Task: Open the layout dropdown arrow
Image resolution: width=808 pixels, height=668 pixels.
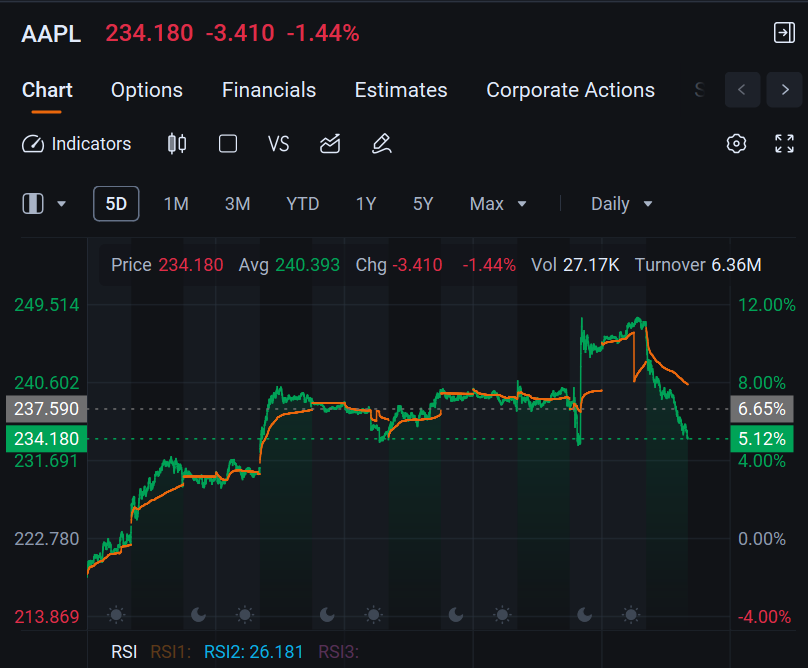Action: [61, 204]
